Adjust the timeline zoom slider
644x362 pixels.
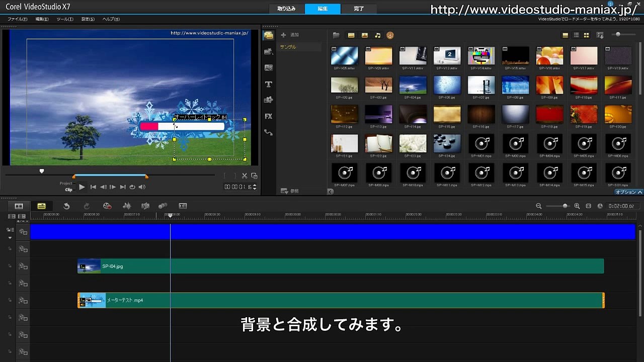pyautogui.click(x=558, y=206)
